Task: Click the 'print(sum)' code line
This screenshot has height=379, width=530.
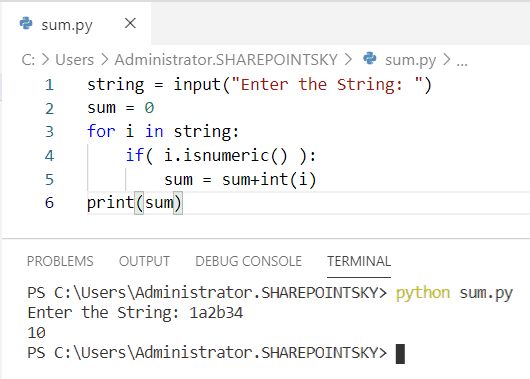Action: click(x=135, y=203)
